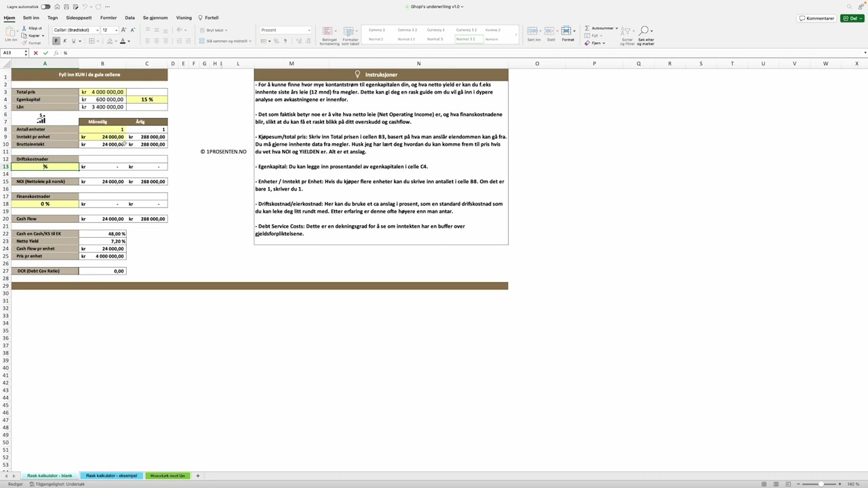Click the green Del share button
This screenshot has height=488, width=868.
click(x=852, y=18)
